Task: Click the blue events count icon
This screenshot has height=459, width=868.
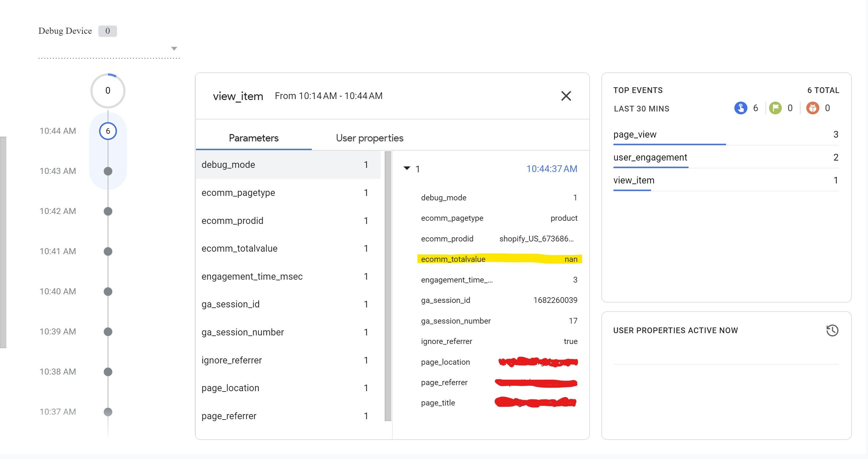Action: point(740,108)
